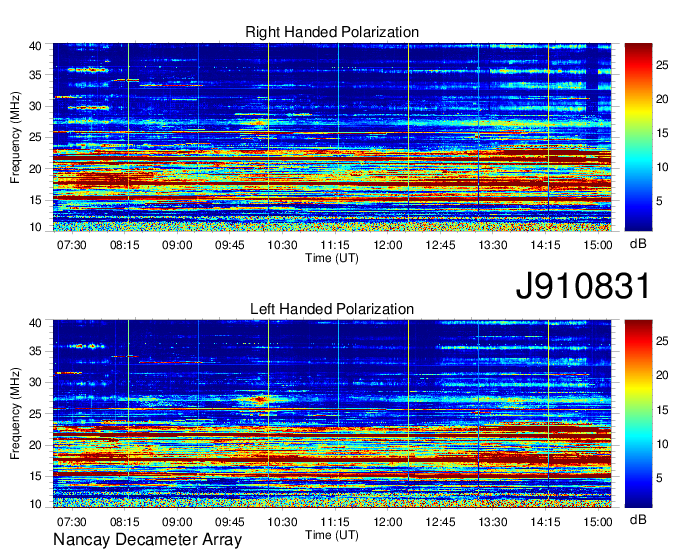Click the 14:15 time tick on the Right Handed plot
The width and height of the screenshot is (680, 552).
click(546, 245)
